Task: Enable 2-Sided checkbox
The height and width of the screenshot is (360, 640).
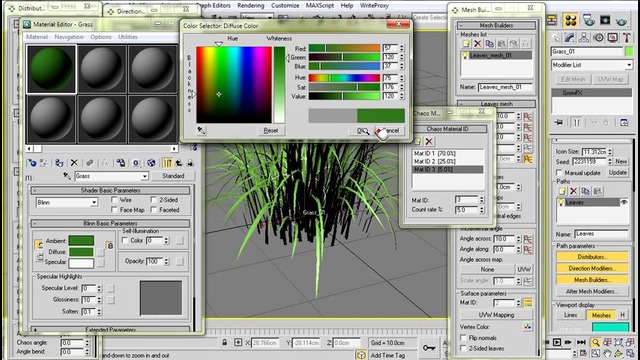Action: pos(153,200)
